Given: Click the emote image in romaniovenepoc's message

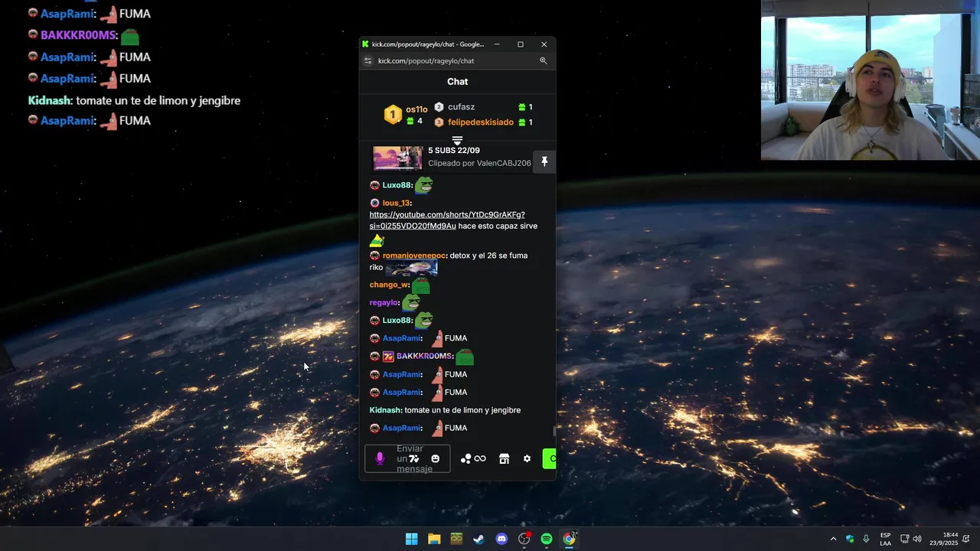Looking at the screenshot, I should [x=411, y=267].
